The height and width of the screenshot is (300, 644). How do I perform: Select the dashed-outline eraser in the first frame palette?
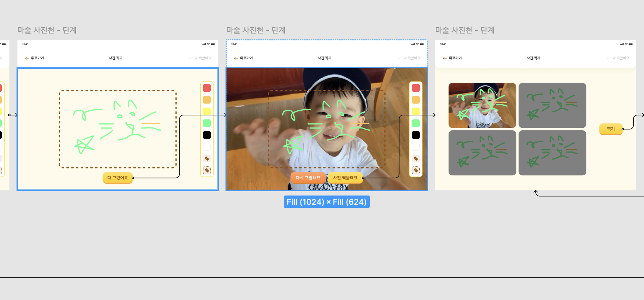(x=207, y=170)
